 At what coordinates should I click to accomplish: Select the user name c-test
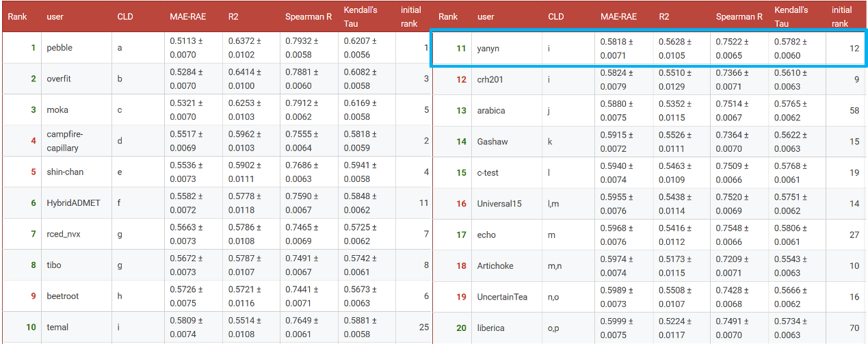pyautogui.click(x=488, y=172)
